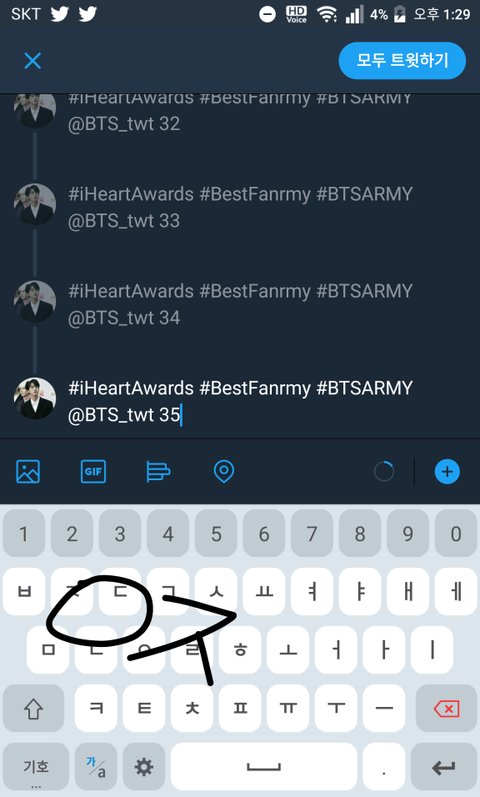This screenshot has width=480, height=797.
Task: Open the GIF picker
Action: pos(93,471)
